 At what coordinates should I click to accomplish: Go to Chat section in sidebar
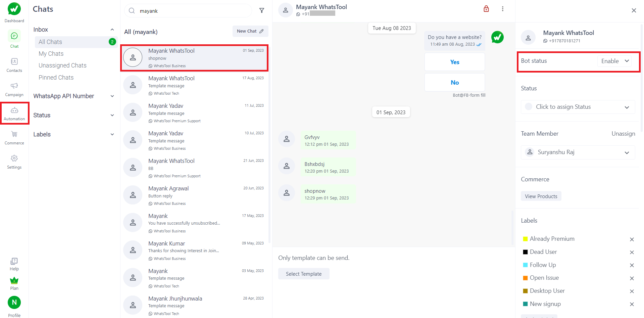click(14, 39)
